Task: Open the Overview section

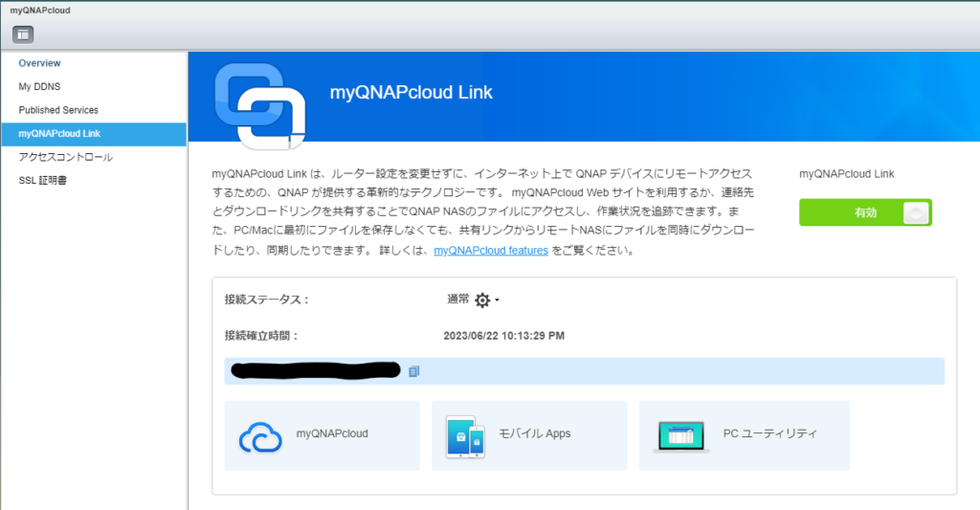Action: click(39, 63)
